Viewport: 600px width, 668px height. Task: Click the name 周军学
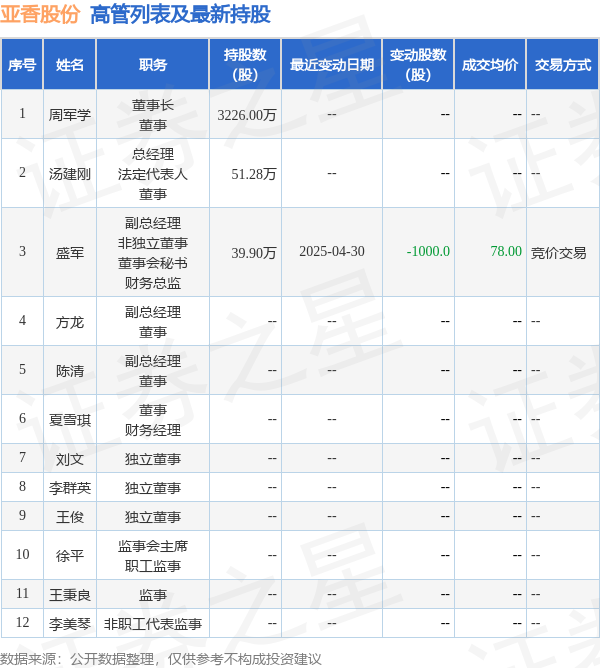click(x=70, y=115)
